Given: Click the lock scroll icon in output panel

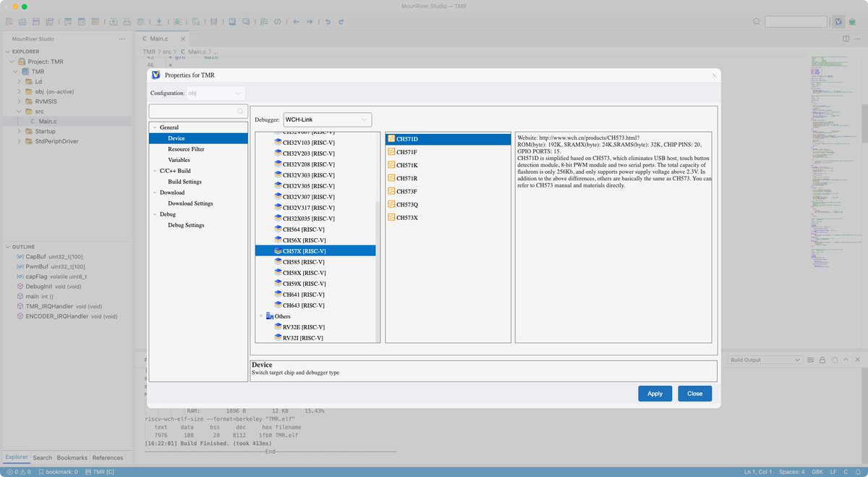Looking at the screenshot, I should pos(822,360).
